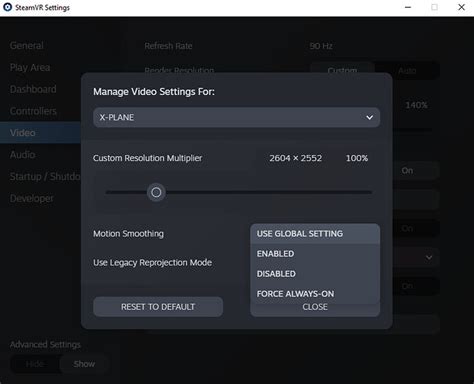Switch to the Controllers tab
474x384 pixels.
[x=33, y=111]
